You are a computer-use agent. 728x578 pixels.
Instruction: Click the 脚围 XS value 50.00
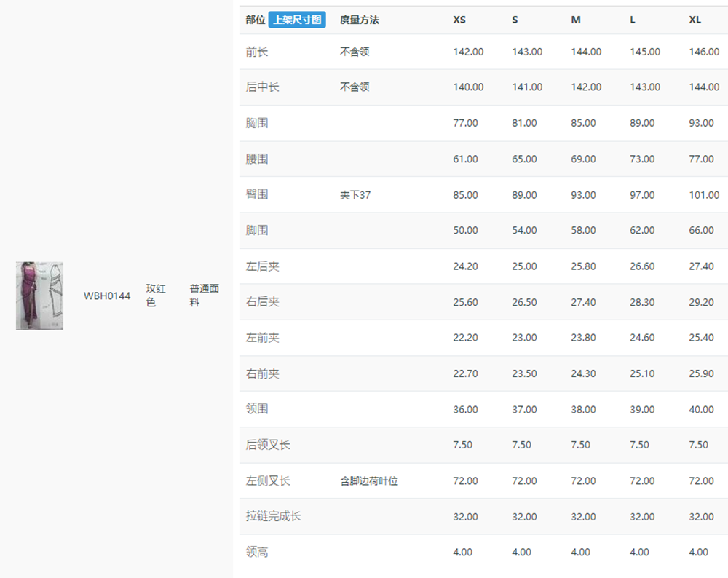coord(465,230)
